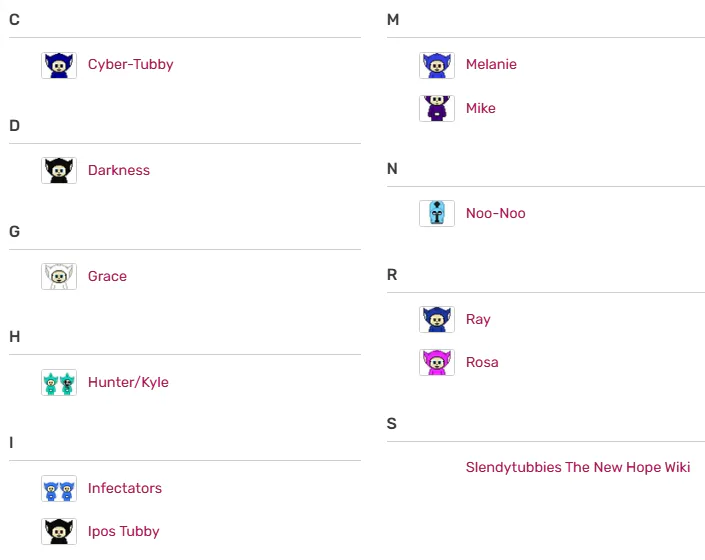Viewport: 705px width, 560px height.
Task: Open the Cyber-Tubby page link
Action: pos(130,65)
